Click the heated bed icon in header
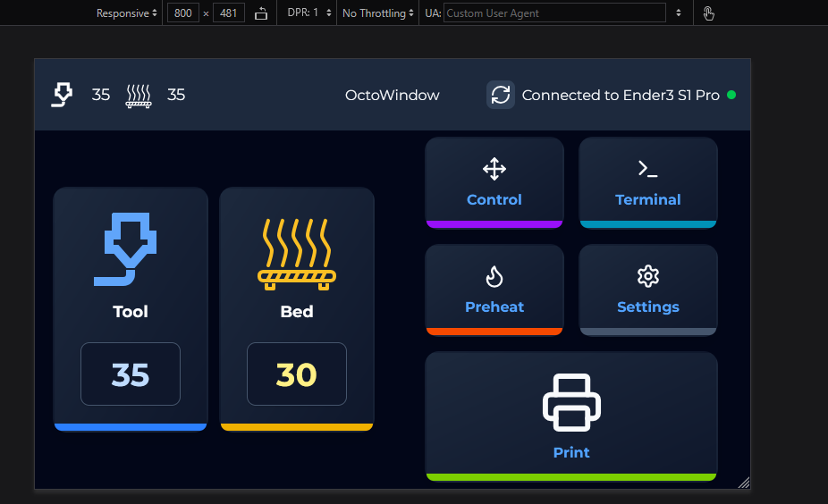The width and height of the screenshot is (828, 504). pyautogui.click(x=139, y=96)
